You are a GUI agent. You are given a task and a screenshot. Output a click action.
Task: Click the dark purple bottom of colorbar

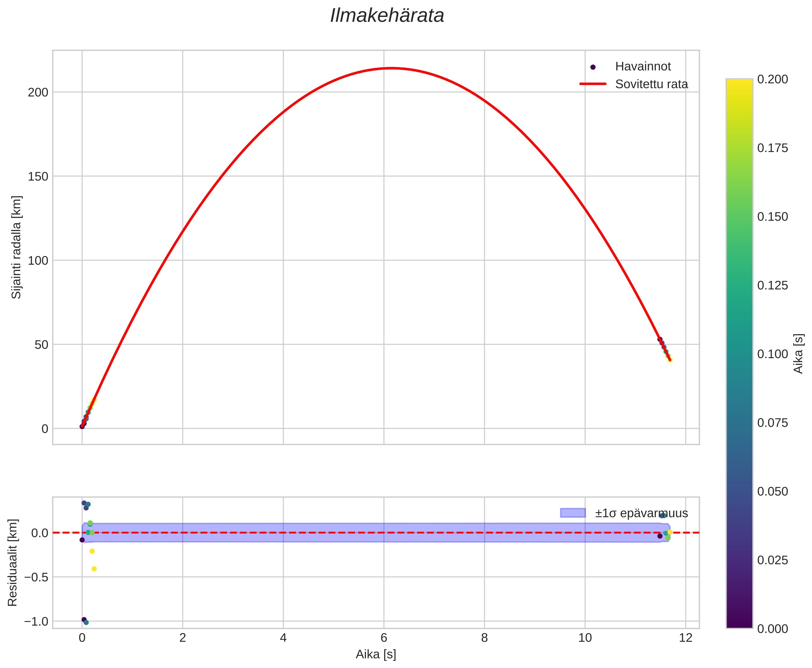point(739,623)
